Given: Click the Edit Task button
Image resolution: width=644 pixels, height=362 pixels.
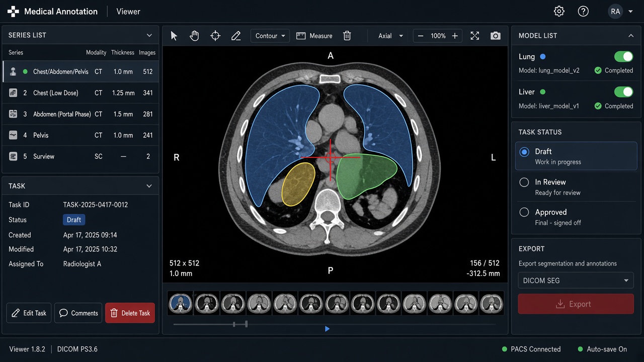Looking at the screenshot, I should (29, 313).
